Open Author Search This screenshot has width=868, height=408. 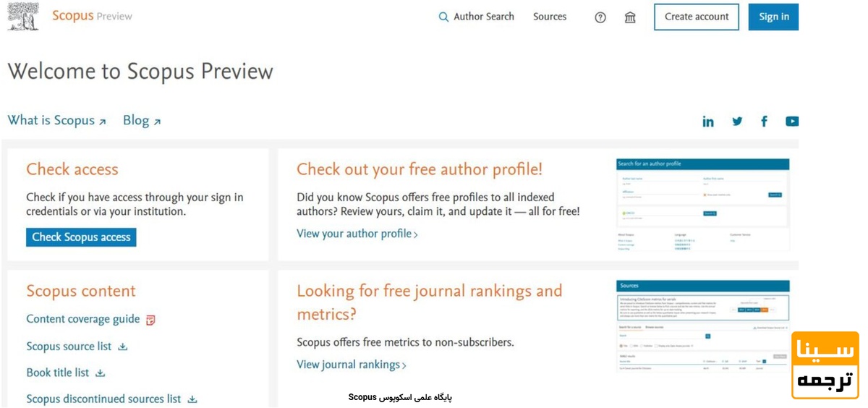(x=484, y=17)
